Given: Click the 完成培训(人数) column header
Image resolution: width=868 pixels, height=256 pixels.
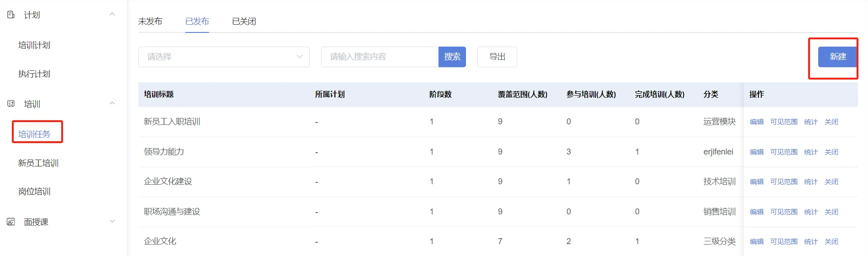Looking at the screenshot, I should coord(660,94).
